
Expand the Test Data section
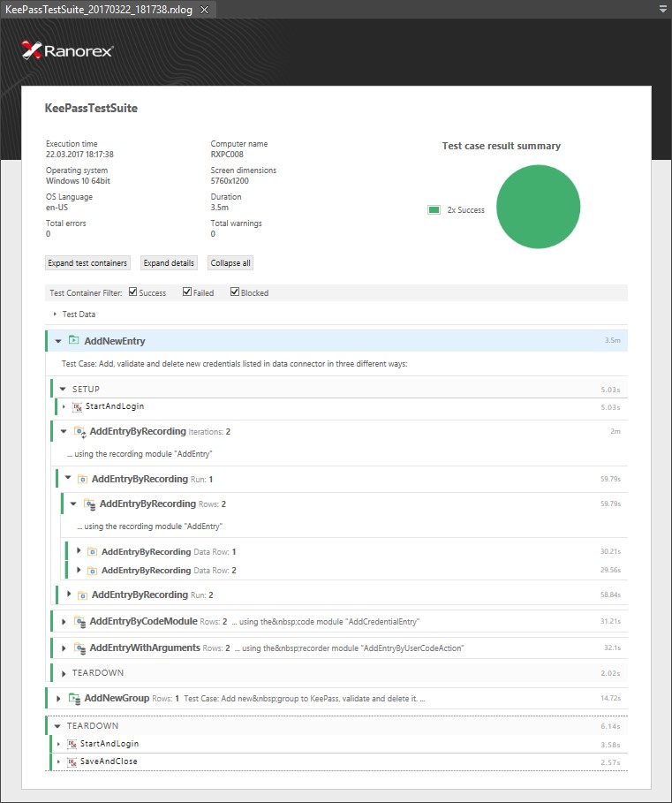point(55,314)
